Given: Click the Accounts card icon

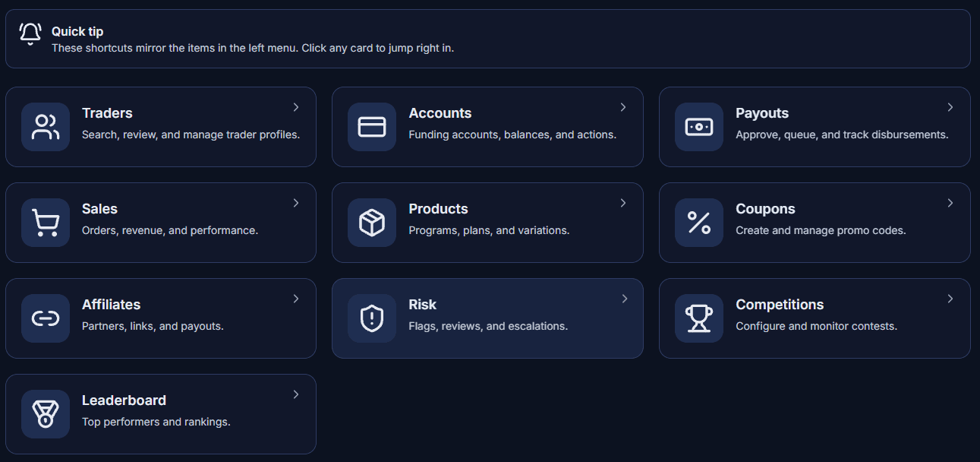Looking at the screenshot, I should (x=371, y=126).
